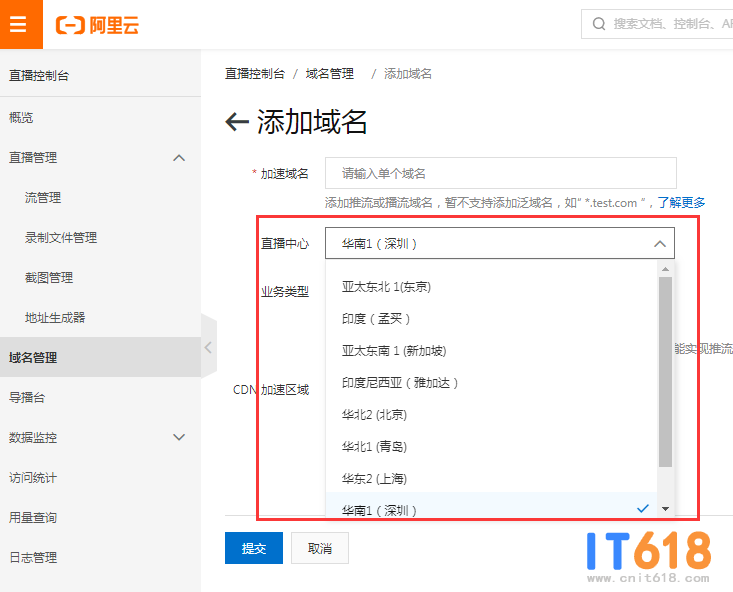Click the 加速域名 input field

(x=501, y=173)
